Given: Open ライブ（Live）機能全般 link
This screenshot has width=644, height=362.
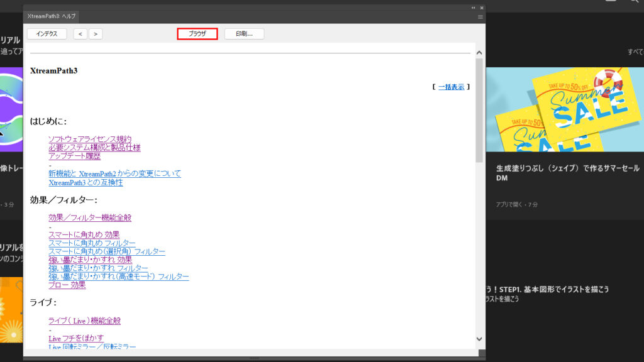Looking at the screenshot, I should pos(85,321).
